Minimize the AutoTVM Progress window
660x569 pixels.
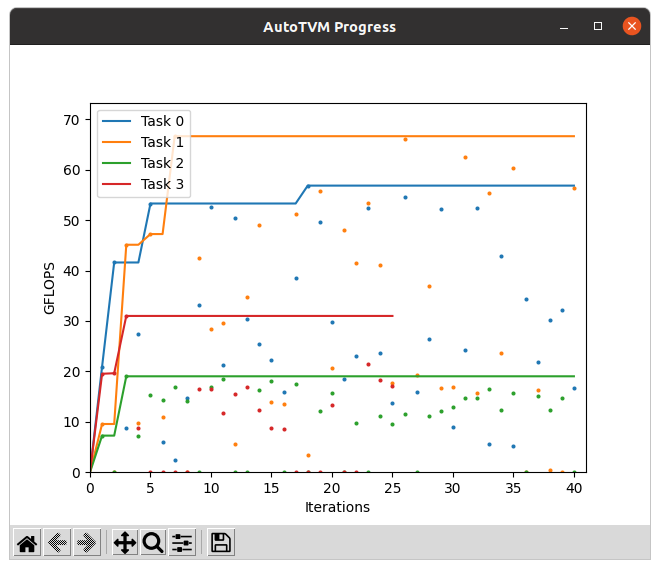564,27
